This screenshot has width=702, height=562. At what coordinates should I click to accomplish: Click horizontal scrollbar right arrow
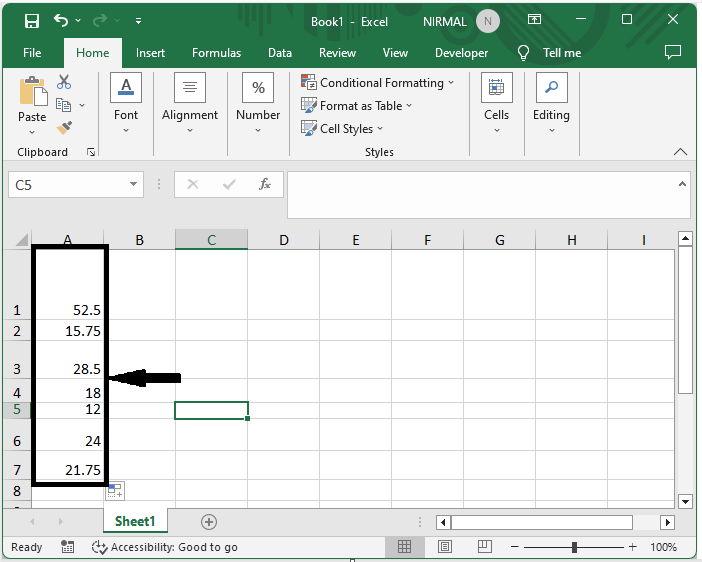668,522
